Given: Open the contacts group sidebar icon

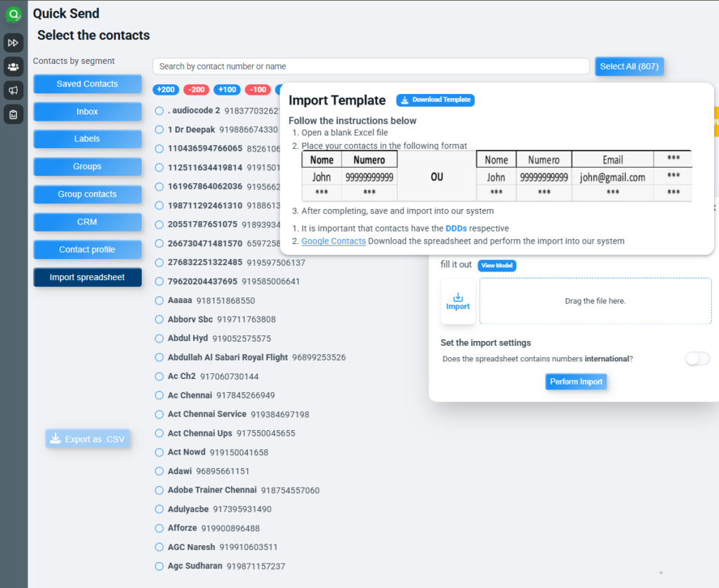Looking at the screenshot, I should coord(13,67).
